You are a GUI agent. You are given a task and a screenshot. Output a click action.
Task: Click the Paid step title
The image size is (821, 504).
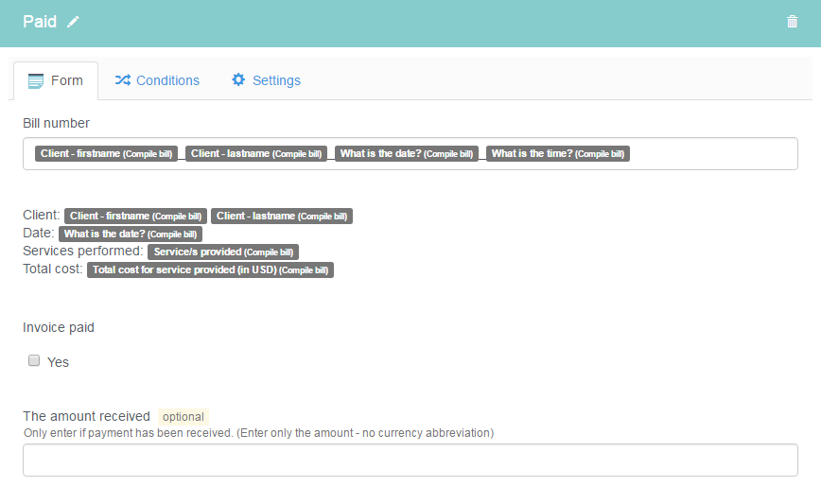click(x=40, y=22)
